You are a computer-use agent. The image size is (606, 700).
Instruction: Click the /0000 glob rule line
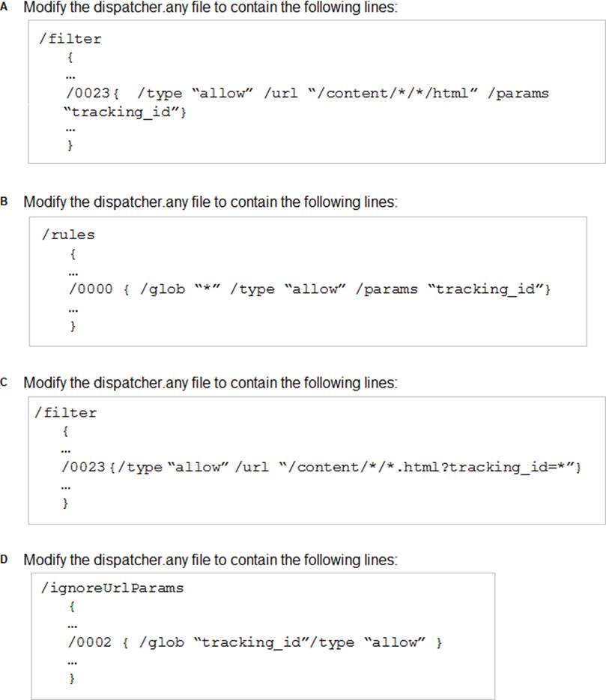click(x=309, y=289)
